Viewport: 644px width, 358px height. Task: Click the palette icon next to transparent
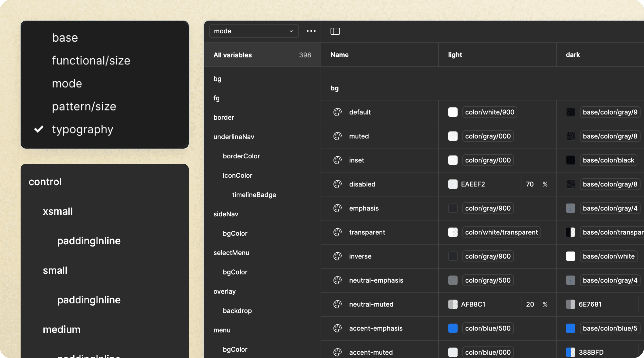[337, 232]
